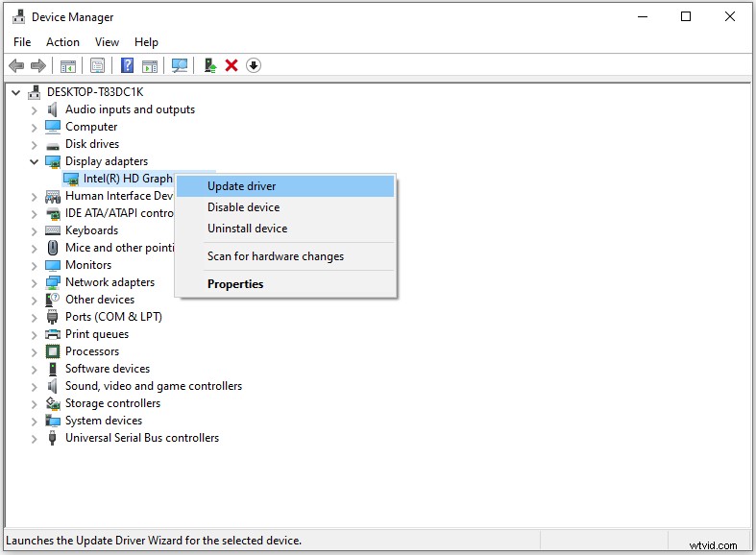756x555 pixels.
Task: Click the Mice and other pointing devices icon
Action: [53, 248]
